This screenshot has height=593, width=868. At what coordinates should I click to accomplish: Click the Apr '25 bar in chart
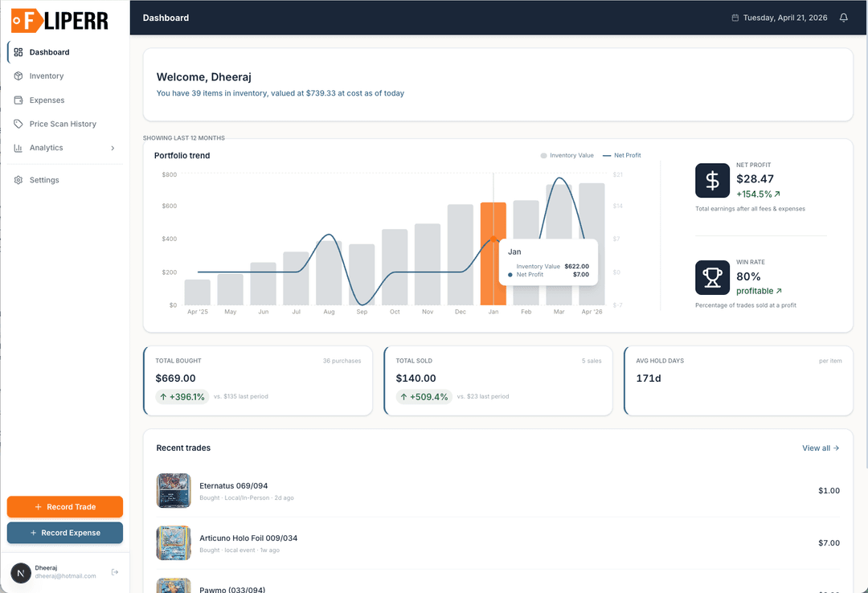click(198, 292)
